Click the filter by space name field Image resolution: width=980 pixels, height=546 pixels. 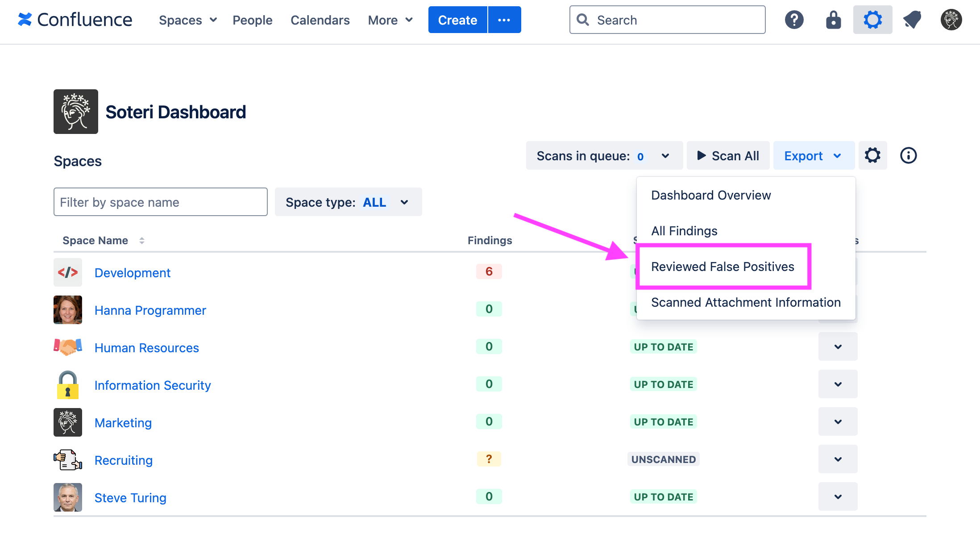[x=160, y=202]
